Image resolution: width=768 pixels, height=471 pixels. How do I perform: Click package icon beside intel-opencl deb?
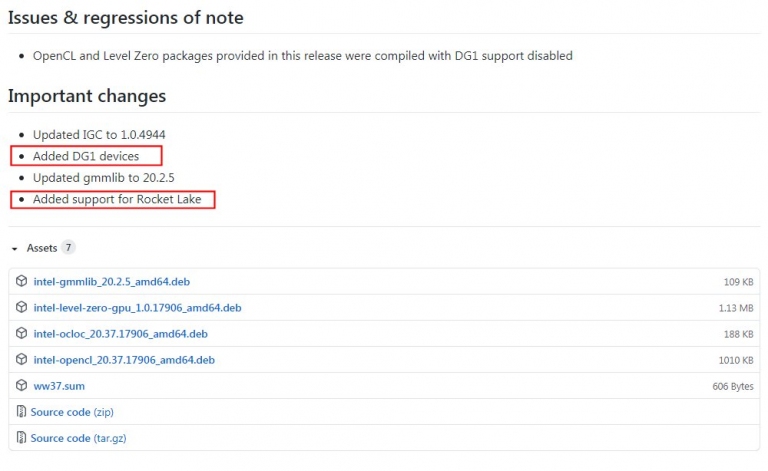pyautogui.click(x=21, y=359)
